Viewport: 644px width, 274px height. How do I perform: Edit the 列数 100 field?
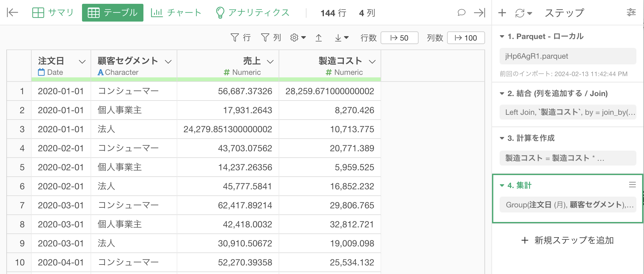click(x=466, y=38)
